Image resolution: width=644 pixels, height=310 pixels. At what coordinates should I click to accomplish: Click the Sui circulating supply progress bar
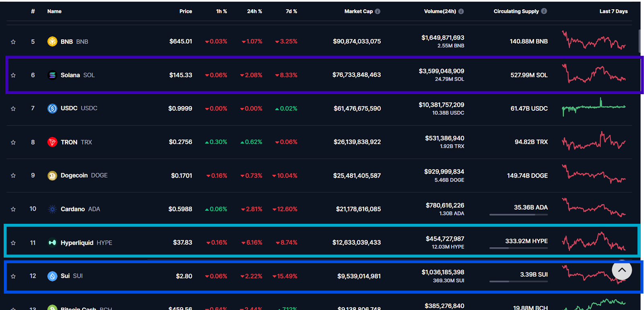(x=518, y=281)
